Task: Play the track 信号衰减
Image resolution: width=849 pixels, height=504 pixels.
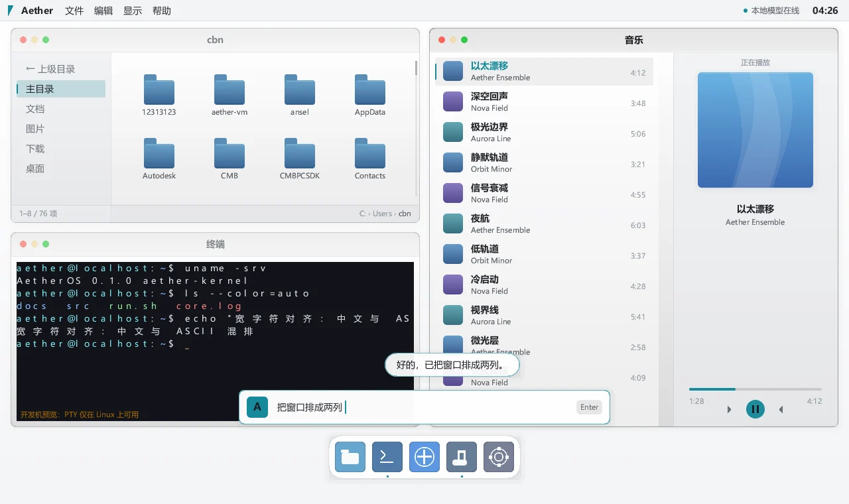Action: 544,193
